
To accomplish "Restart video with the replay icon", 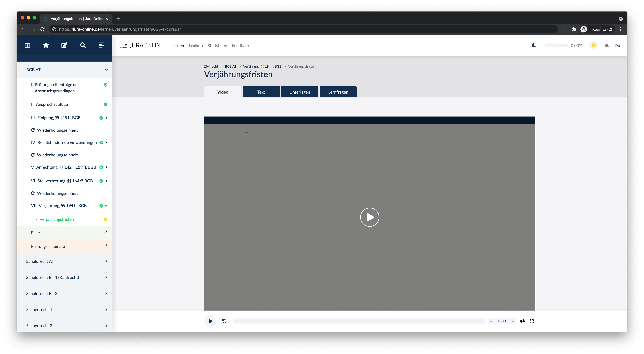I will pos(224,321).
